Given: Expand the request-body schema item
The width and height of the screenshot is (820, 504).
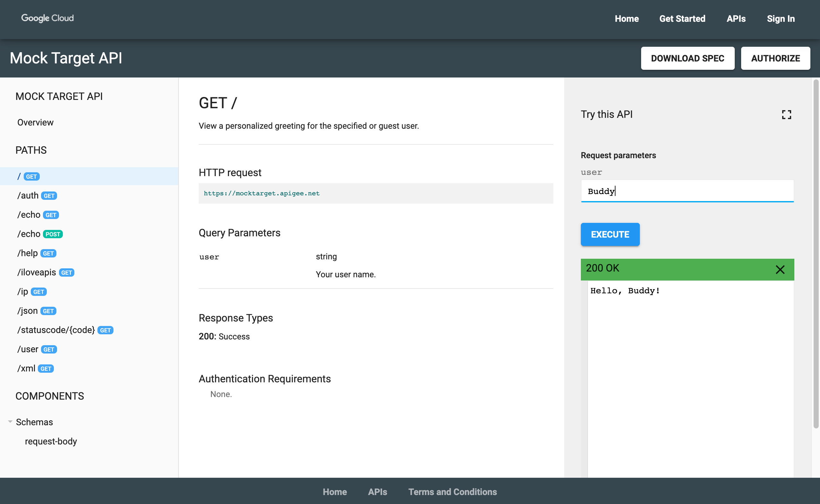Looking at the screenshot, I should [x=50, y=441].
